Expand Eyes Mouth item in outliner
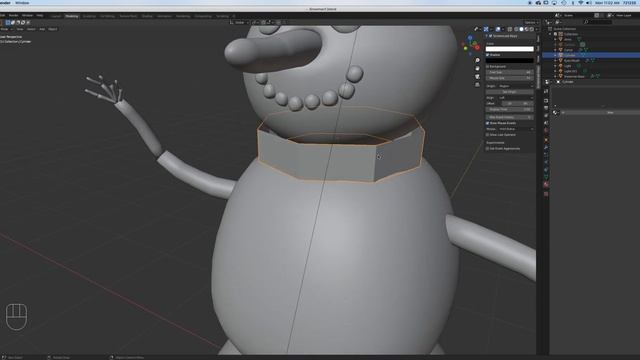Viewport: 640px width, 360px height. (x=555, y=60)
